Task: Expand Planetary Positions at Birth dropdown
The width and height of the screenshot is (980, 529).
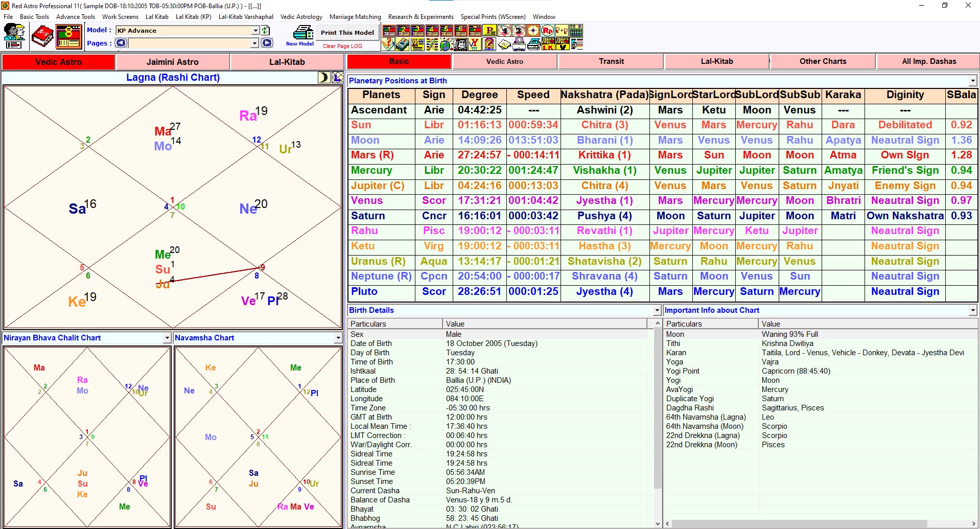Action: (973, 81)
